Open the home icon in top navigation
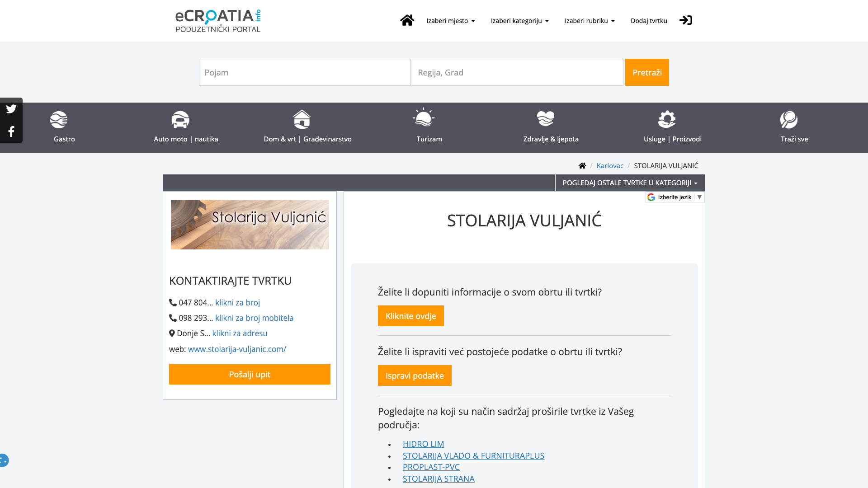868x488 pixels. 407,20
